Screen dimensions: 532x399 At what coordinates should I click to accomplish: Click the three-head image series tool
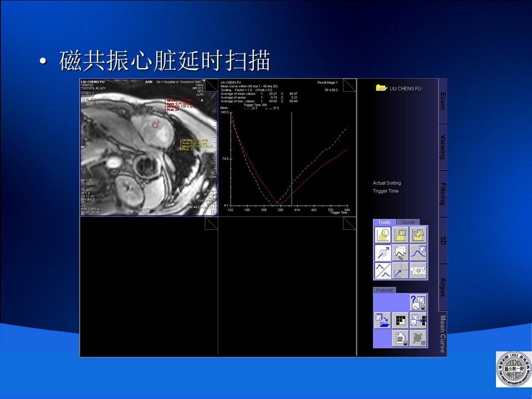tap(418, 270)
